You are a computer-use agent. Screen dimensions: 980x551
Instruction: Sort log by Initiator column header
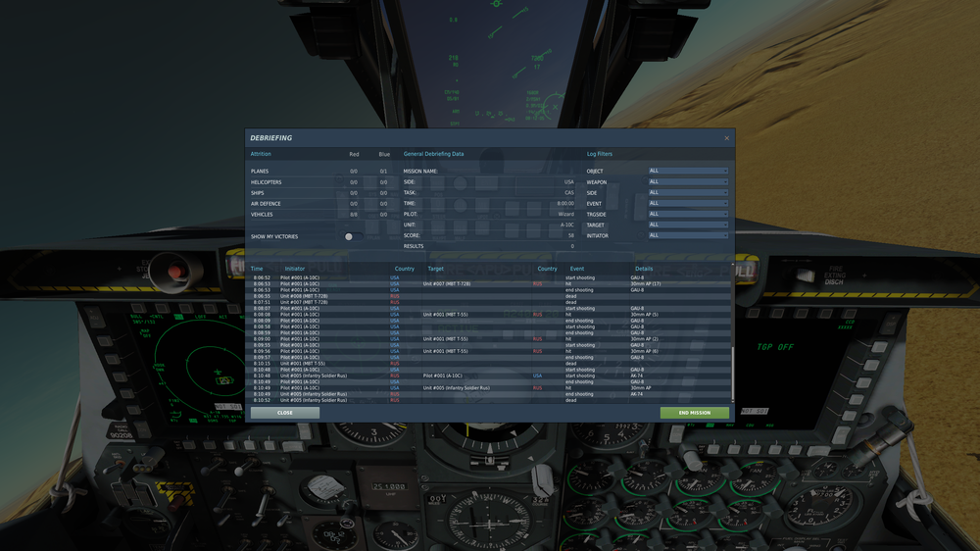pyautogui.click(x=295, y=269)
